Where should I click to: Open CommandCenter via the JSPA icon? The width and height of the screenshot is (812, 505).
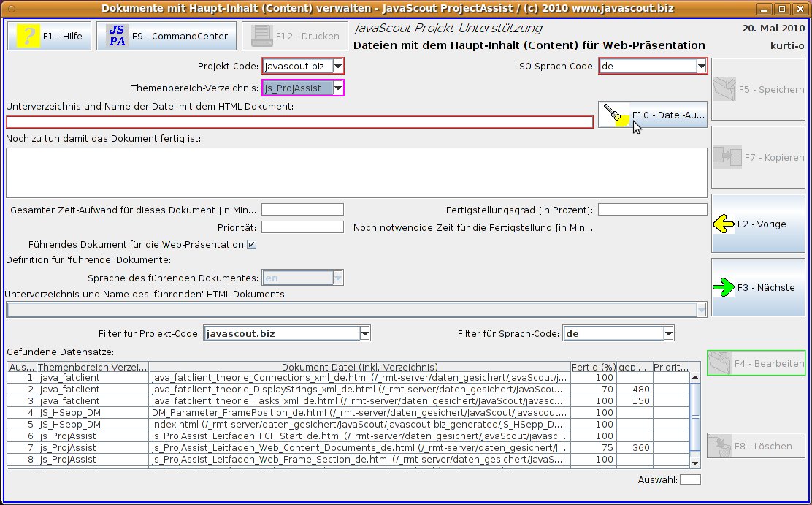117,36
